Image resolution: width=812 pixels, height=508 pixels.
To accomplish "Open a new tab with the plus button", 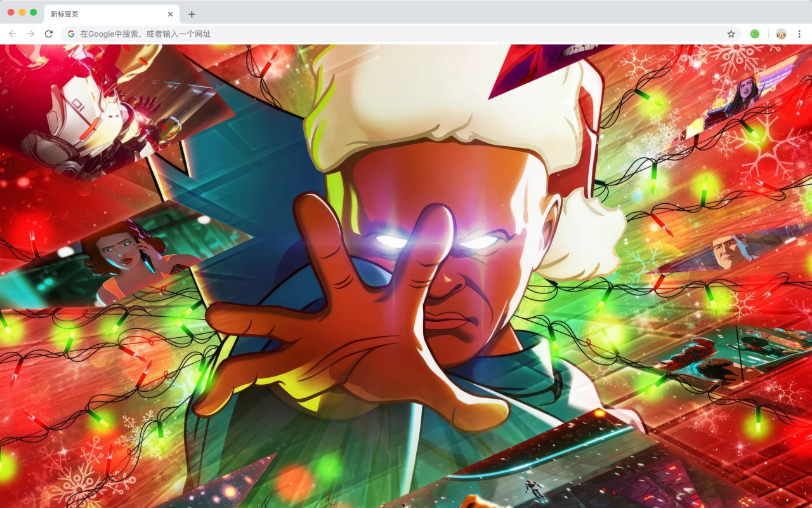I will pyautogui.click(x=192, y=14).
